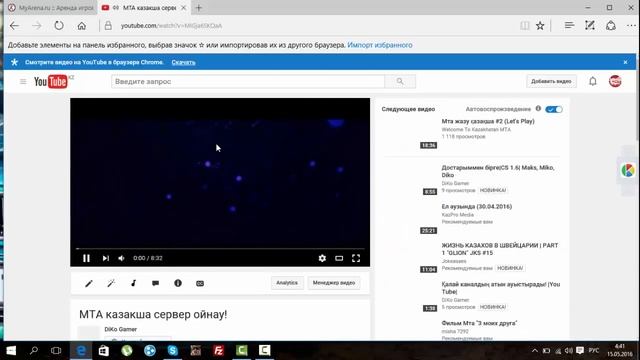Close the МТА казакша tab
The image size is (640, 360).
tap(184, 8)
